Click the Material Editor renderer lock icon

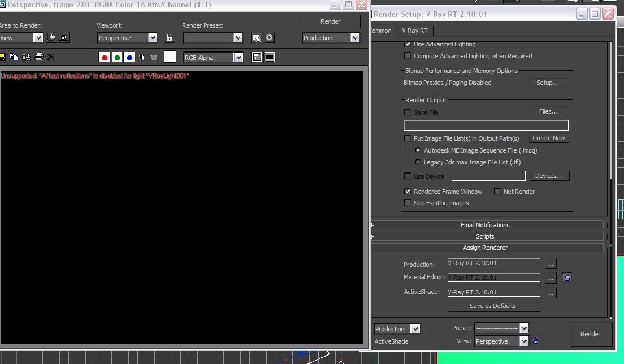[567, 278]
